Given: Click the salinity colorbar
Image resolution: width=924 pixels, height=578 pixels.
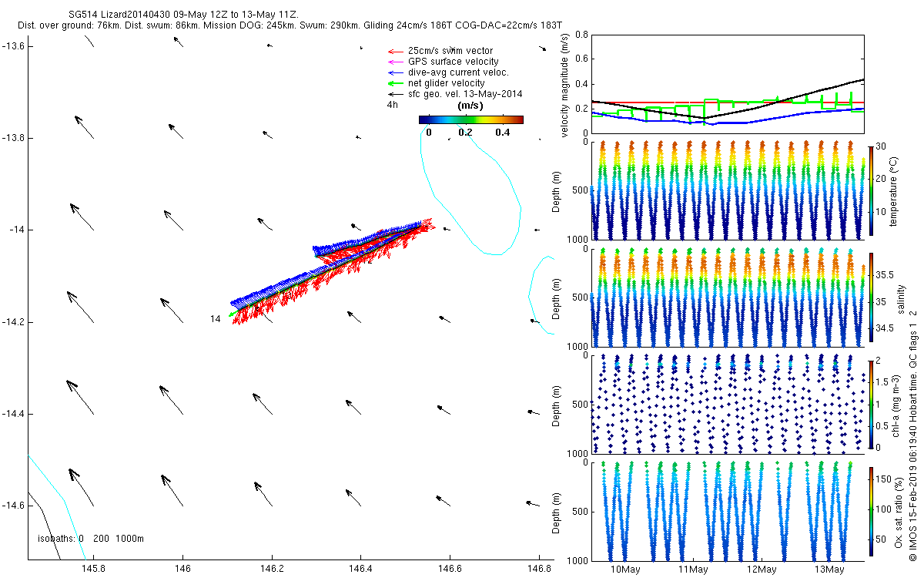Looking at the screenshot, I should (x=871, y=297).
